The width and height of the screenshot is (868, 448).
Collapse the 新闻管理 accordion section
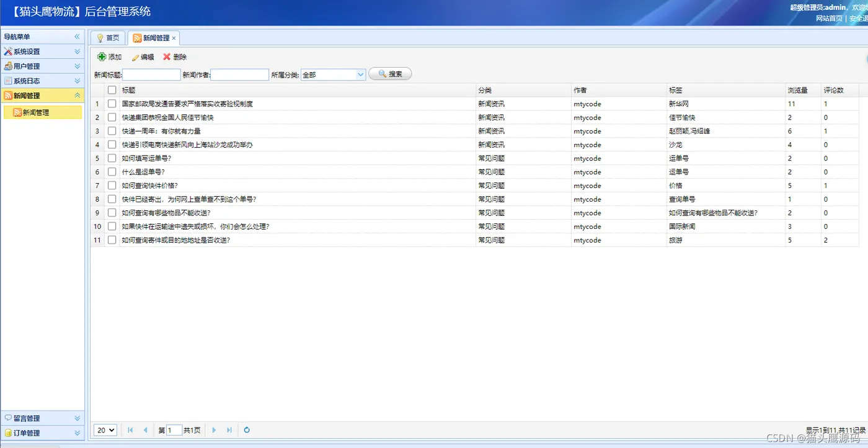[x=77, y=96]
